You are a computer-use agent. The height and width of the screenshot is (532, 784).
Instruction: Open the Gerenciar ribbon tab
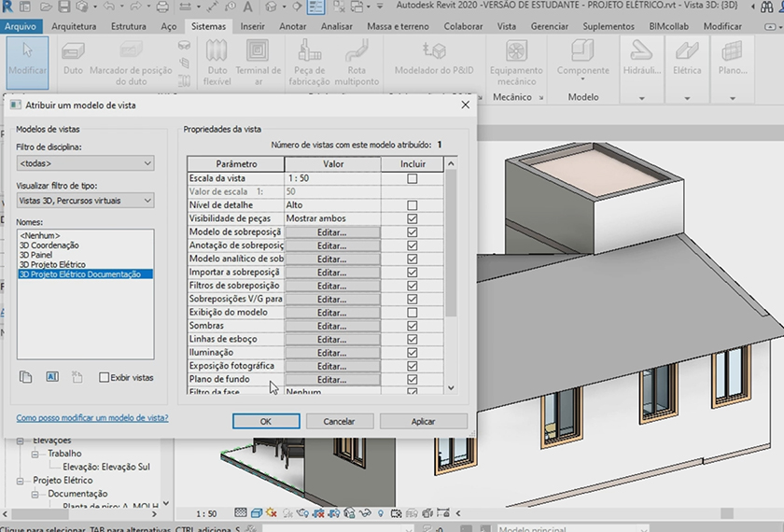tap(549, 26)
